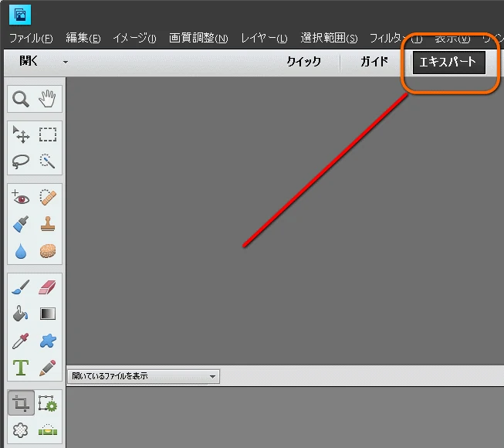Select the Rectangular Marquee tool
This screenshot has height=448, width=504.
48,134
